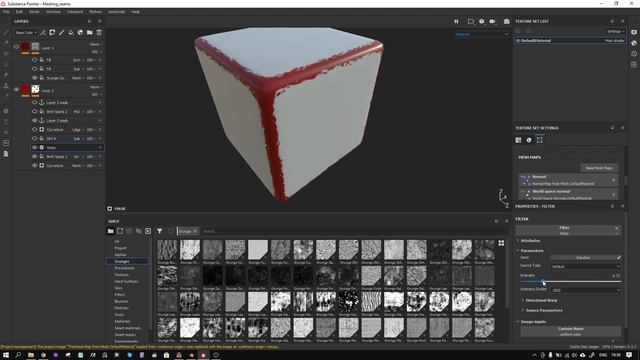This screenshot has height=360, width=640.
Task: Pause viewport rendering with the pause icon
Action: tap(456, 21)
